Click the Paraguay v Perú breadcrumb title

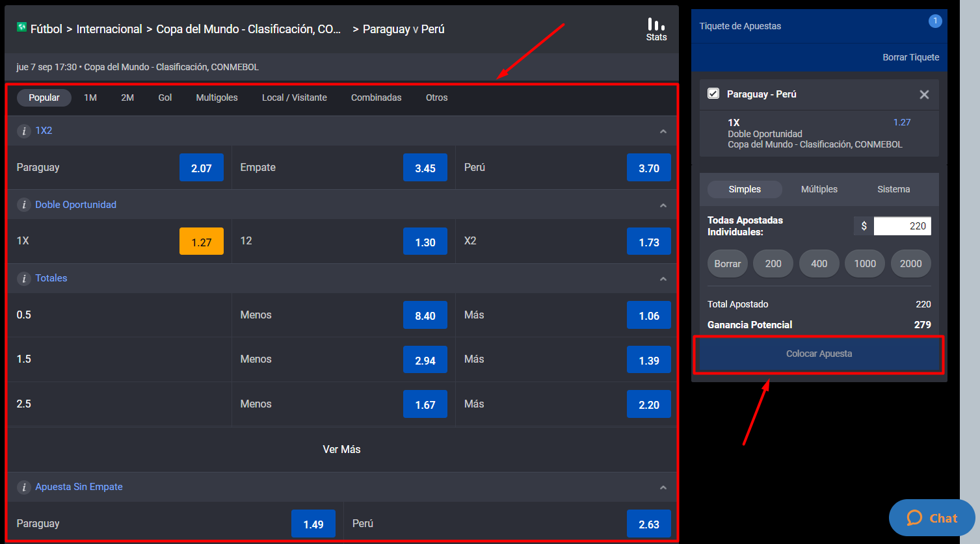point(403,29)
